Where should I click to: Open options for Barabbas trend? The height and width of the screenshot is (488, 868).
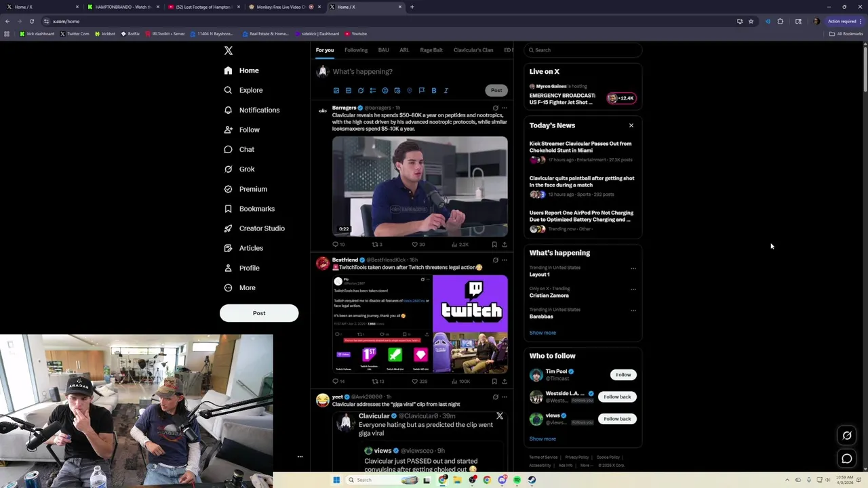(x=633, y=310)
